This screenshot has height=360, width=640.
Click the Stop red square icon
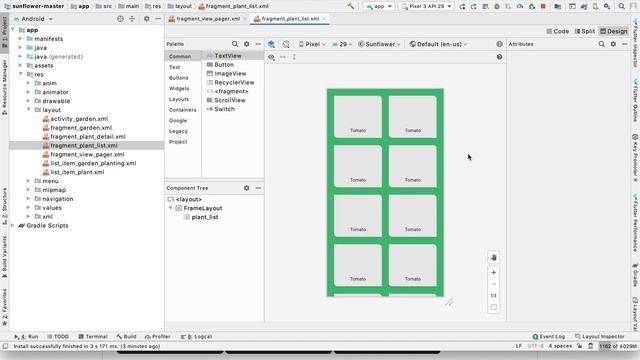[x=543, y=7]
